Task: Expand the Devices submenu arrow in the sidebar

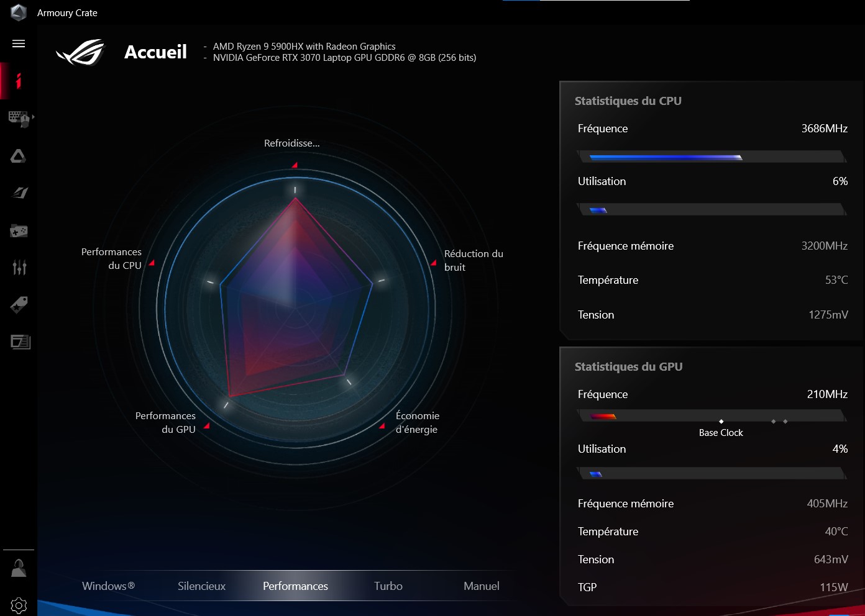Action: click(x=34, y=117)
